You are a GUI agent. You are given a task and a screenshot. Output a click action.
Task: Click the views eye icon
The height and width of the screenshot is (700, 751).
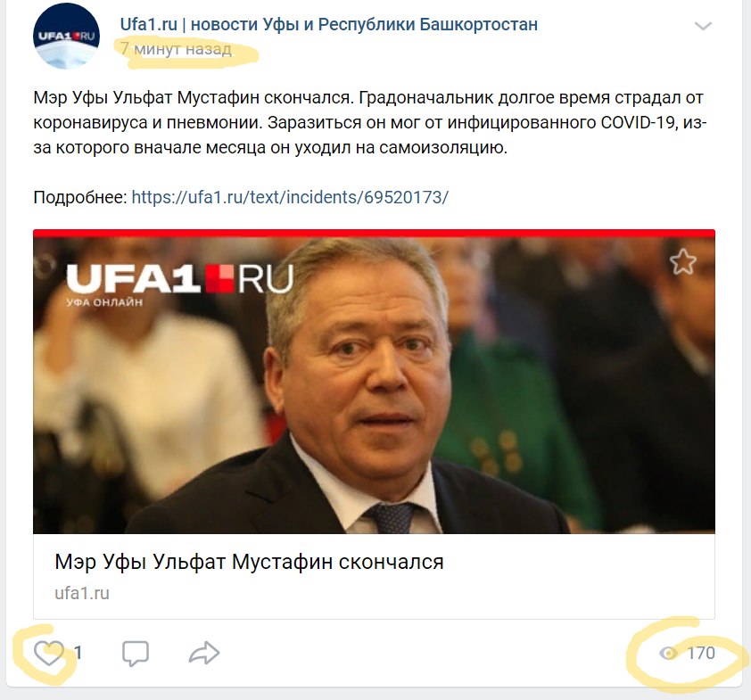coord(668,653)
